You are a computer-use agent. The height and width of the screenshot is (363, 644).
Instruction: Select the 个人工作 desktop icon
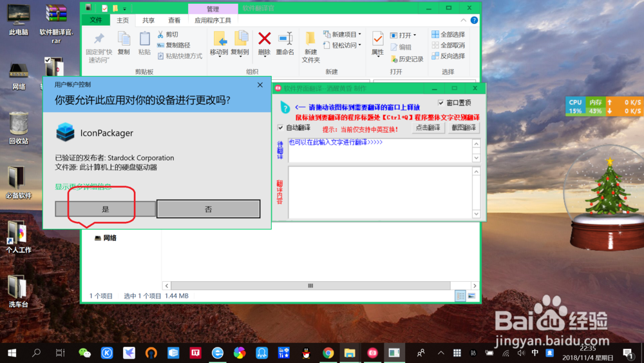click(x=19, y=237)
